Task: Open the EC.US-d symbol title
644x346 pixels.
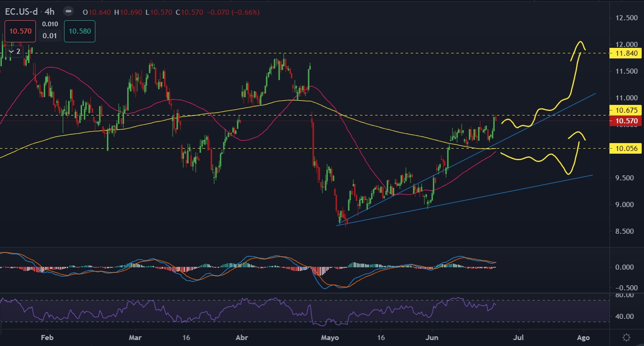Action: pos(22,12)
